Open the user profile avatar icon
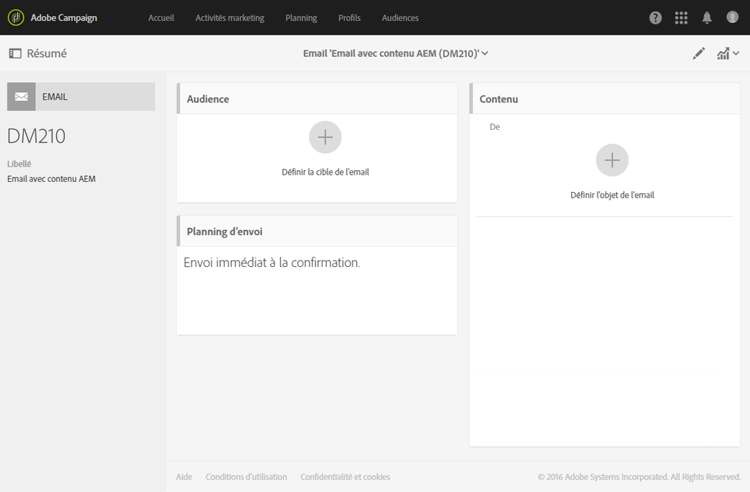Image resolution: width=750 pixels, height=492 pixels. click(732, 17)
